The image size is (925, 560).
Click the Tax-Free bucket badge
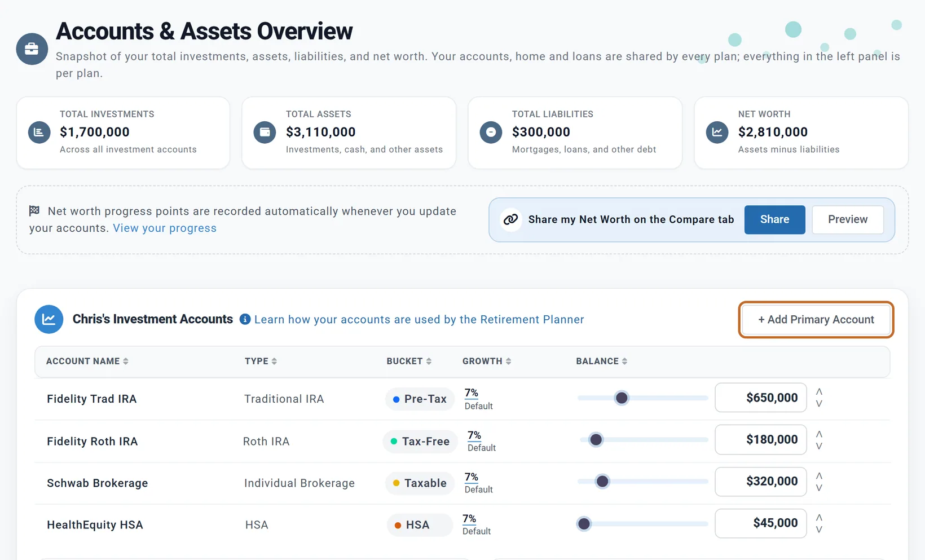[420, 441]
